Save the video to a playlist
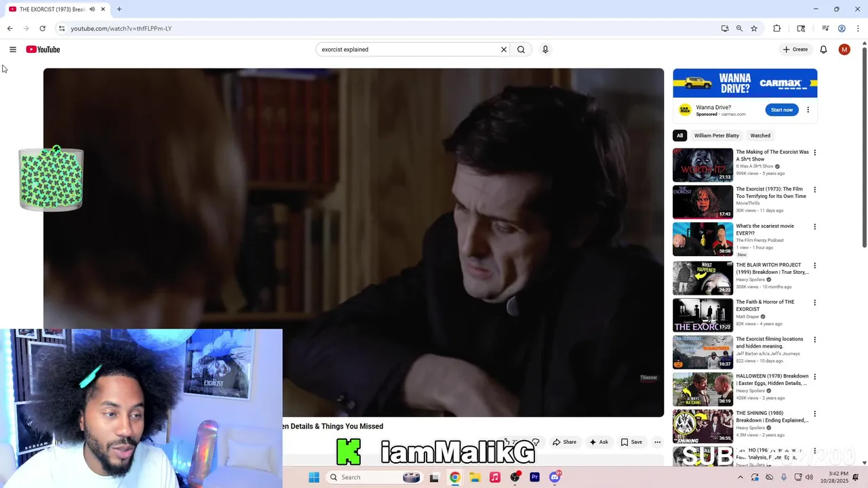This screenshot has width=868, height=488. pos(631,442)
